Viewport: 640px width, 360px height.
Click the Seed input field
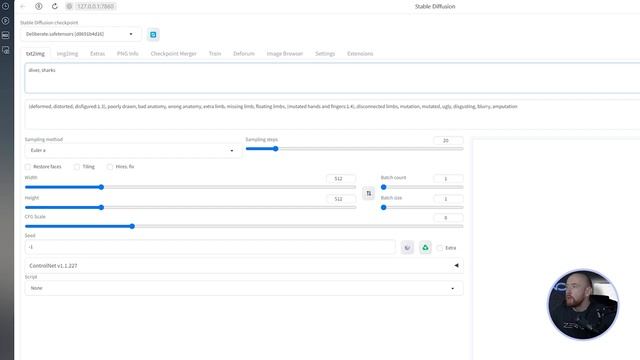(210, 247)
